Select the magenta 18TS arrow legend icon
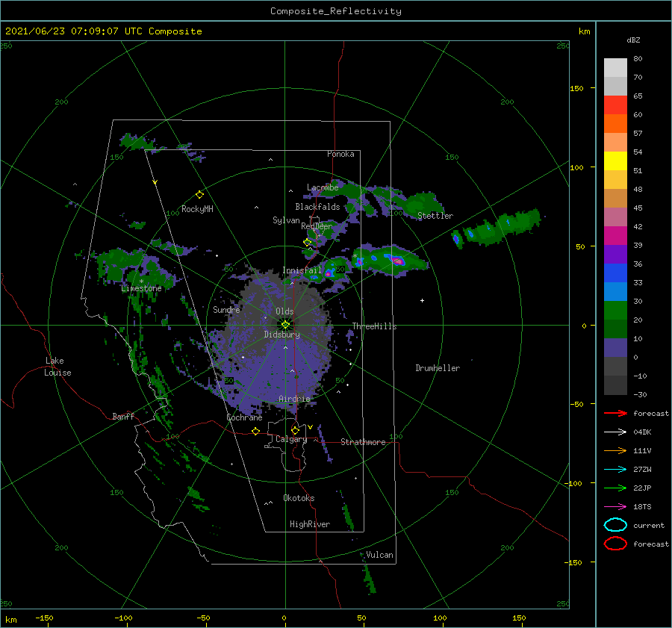Screen dimensions: 672x628 (x=615, y=507)
